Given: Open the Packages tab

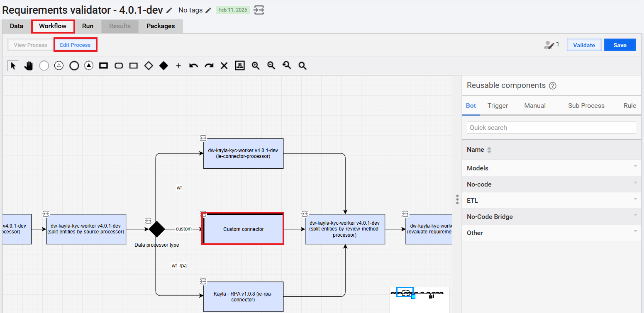Looking at the screenshot, I should (x=161, y=26).
